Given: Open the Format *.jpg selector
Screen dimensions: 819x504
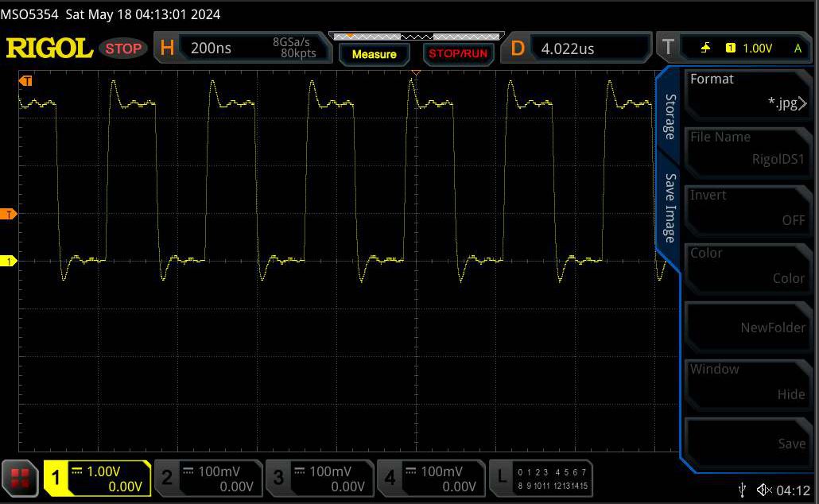Looking at the screenshot, I should pos(748,94).
